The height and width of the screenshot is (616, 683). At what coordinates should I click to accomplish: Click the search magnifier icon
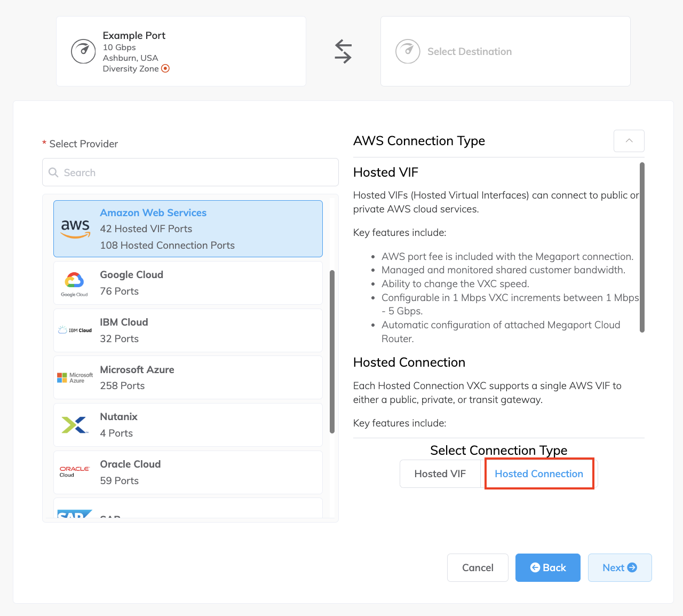coord(53,172)
